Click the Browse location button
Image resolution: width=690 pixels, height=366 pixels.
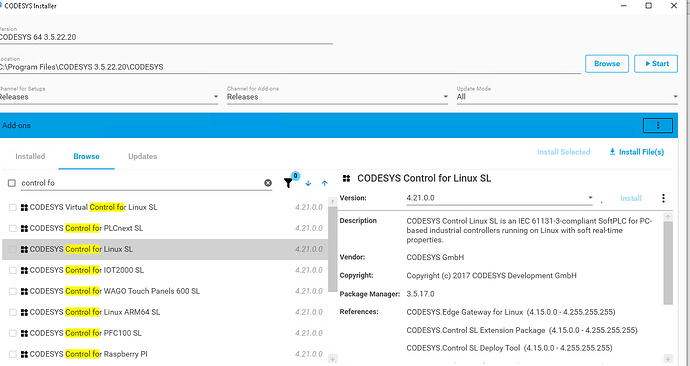[607, 64]
